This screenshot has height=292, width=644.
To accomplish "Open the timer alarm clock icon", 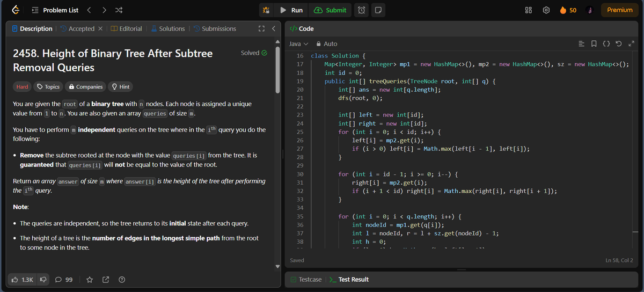I will [x=362, y=10].
